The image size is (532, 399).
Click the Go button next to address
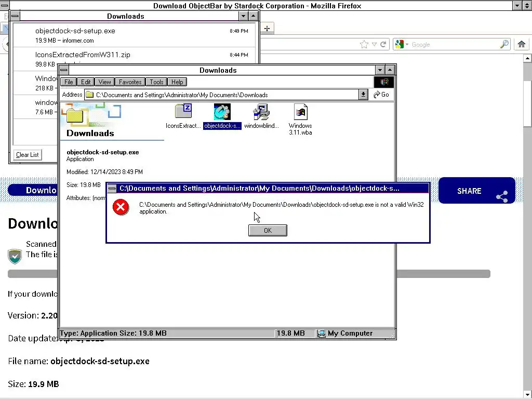(381, 95)
